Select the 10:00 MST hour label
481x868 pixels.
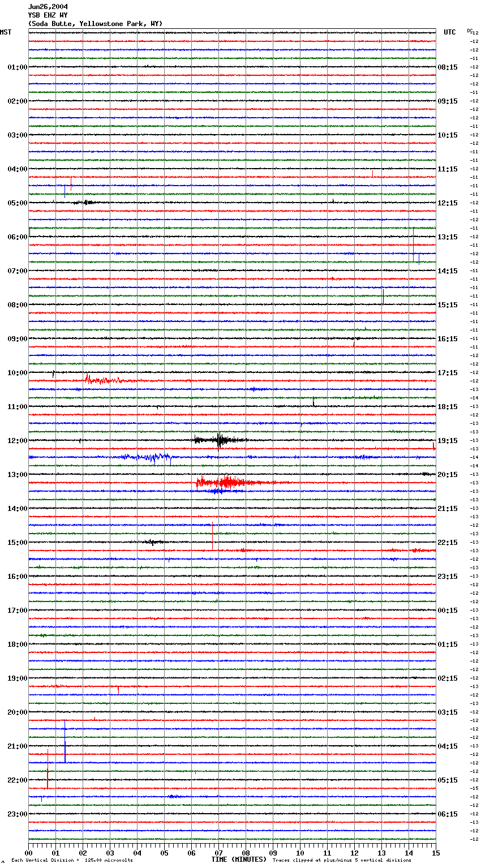18,373
